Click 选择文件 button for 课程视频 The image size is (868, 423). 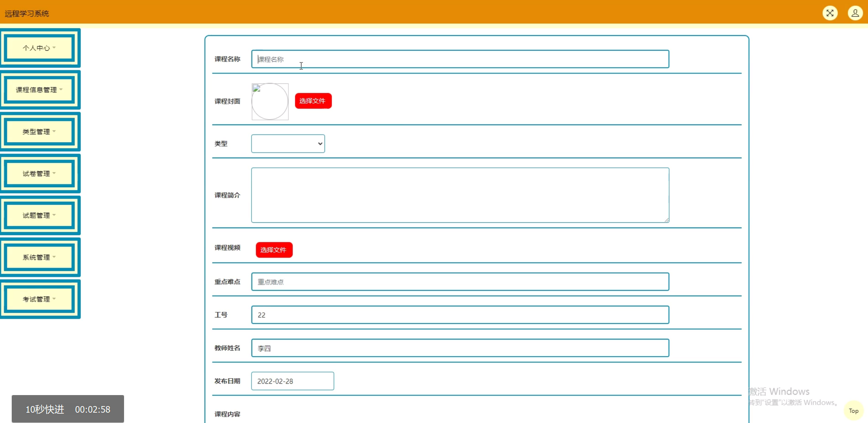click(274, 250)
